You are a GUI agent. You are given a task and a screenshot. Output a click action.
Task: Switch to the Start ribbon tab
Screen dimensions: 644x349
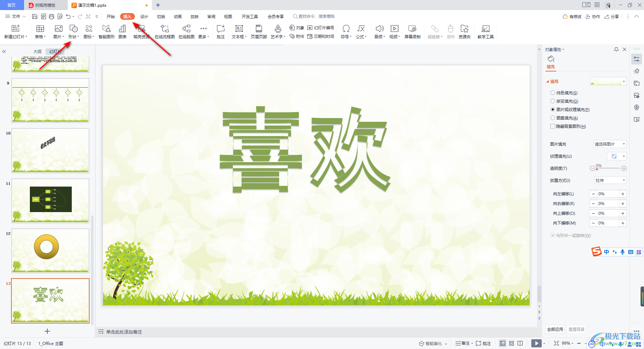111,16
